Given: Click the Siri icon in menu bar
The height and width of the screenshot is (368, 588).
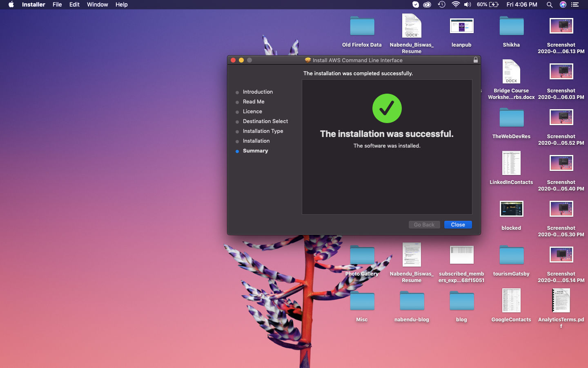Looking at the screenshot, I should pyautogui.click(x=563, y=4).
